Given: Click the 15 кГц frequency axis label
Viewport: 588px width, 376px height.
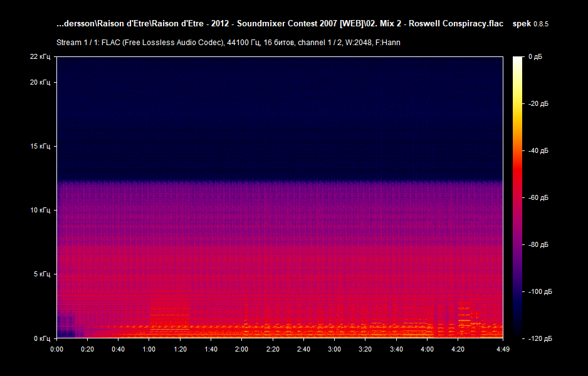Looking at the screenshot, I should (39, 146).
